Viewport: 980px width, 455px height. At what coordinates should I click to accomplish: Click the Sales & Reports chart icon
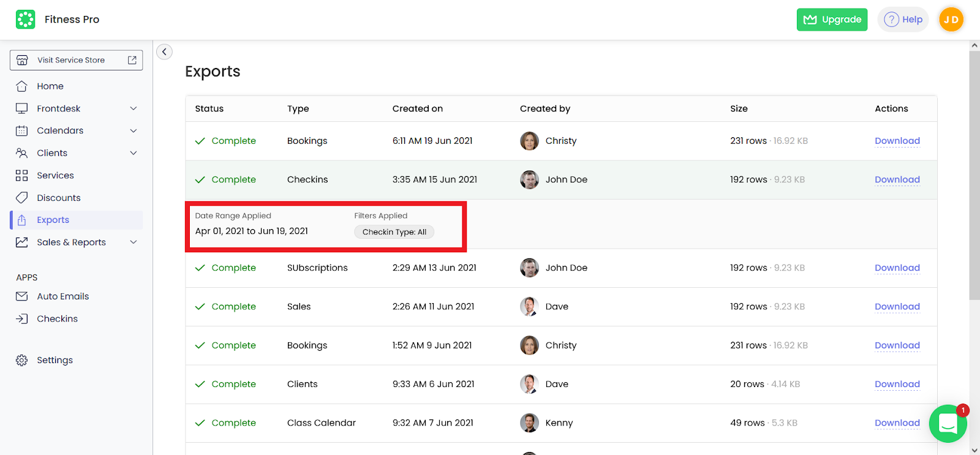click(x=22, y=243)
